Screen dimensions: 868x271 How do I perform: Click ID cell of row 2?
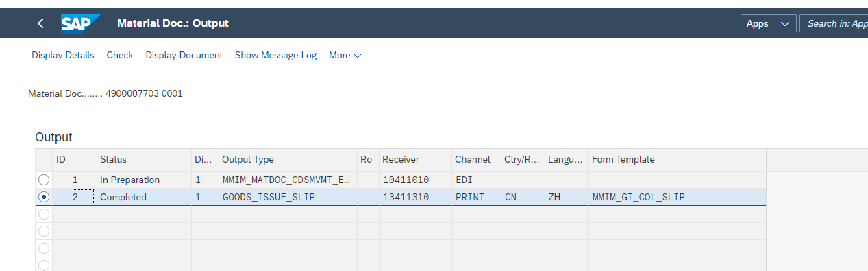(75, 197)
